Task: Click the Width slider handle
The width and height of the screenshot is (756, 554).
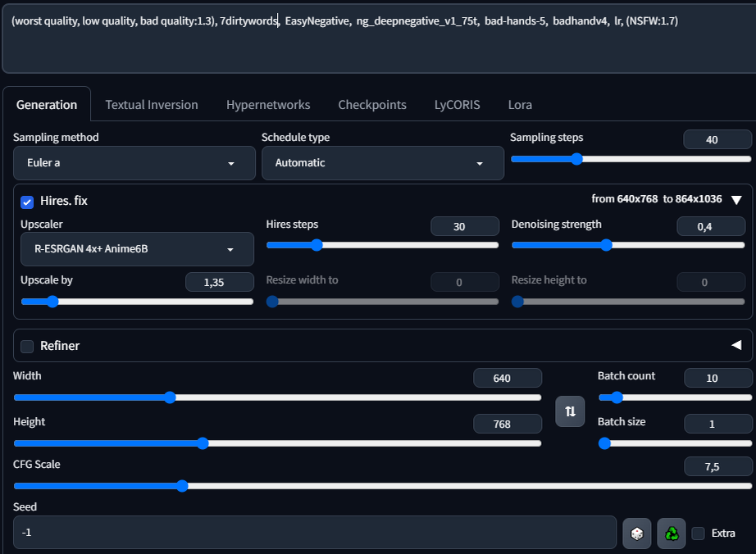Action: point(170,397)
